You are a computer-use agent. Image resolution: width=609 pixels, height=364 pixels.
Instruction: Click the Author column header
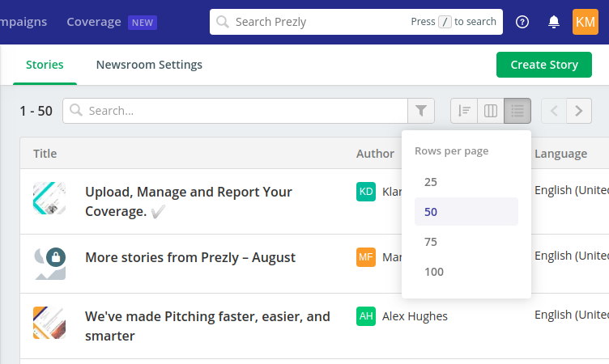pos(375,154)
